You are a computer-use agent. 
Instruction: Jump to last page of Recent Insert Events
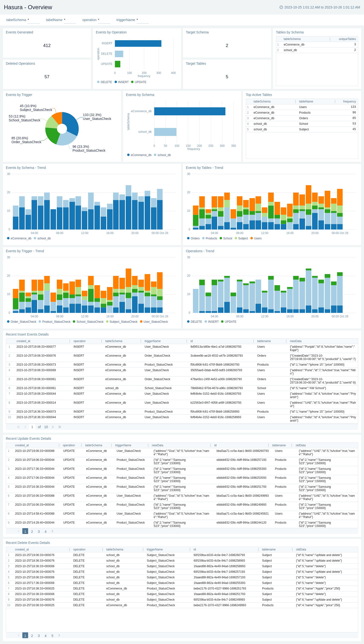point(60,427)
